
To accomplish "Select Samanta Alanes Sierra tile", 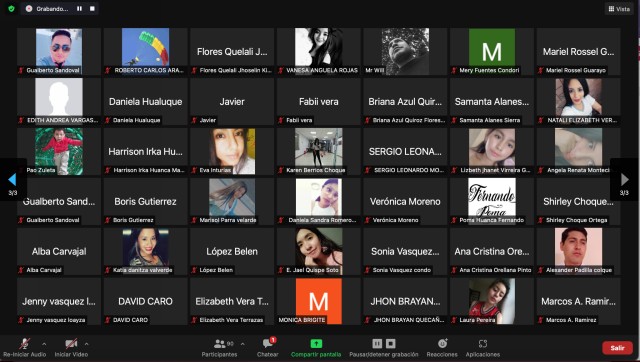I will tap(492, 102).
